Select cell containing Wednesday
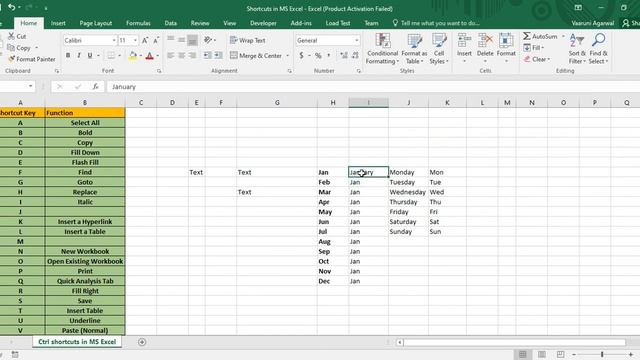The image size is (640, 360). (x=408, y=192)
